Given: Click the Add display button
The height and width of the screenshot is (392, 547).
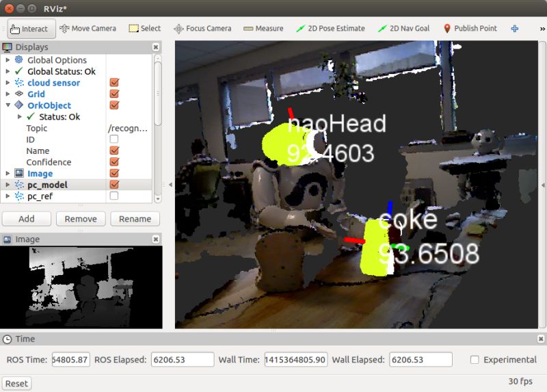Looking at the screenshot, I should (x=27, y=219).
